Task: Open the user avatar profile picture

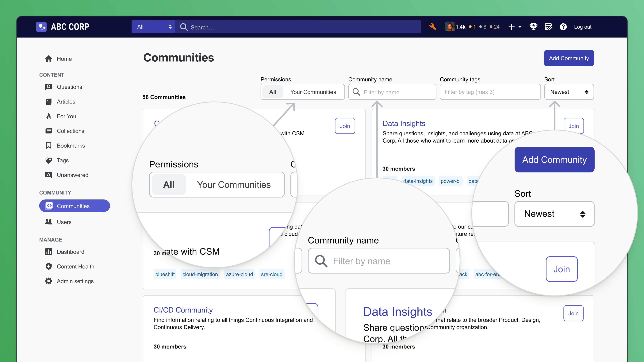Action: 450,27
